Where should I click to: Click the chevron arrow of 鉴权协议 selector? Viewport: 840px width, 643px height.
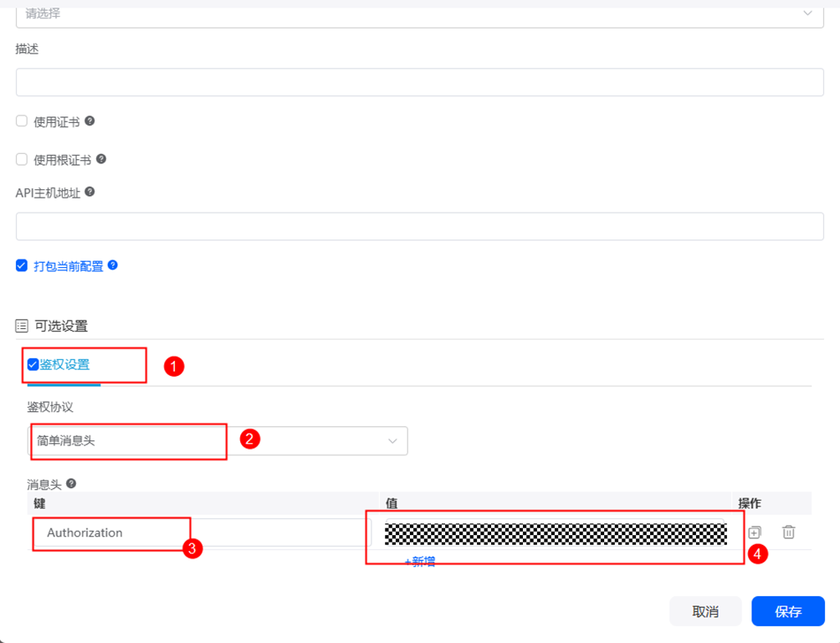tap(392, 441)
